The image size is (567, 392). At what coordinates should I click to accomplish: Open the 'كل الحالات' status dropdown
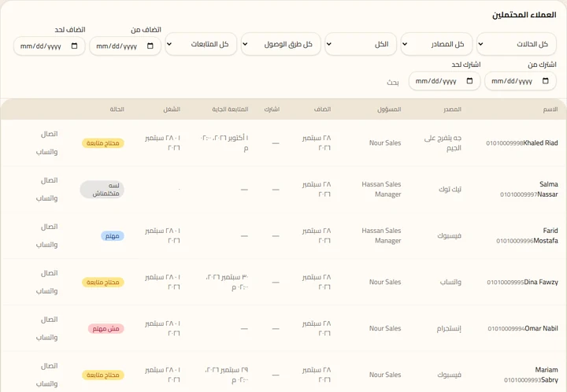tap(516, 44)
